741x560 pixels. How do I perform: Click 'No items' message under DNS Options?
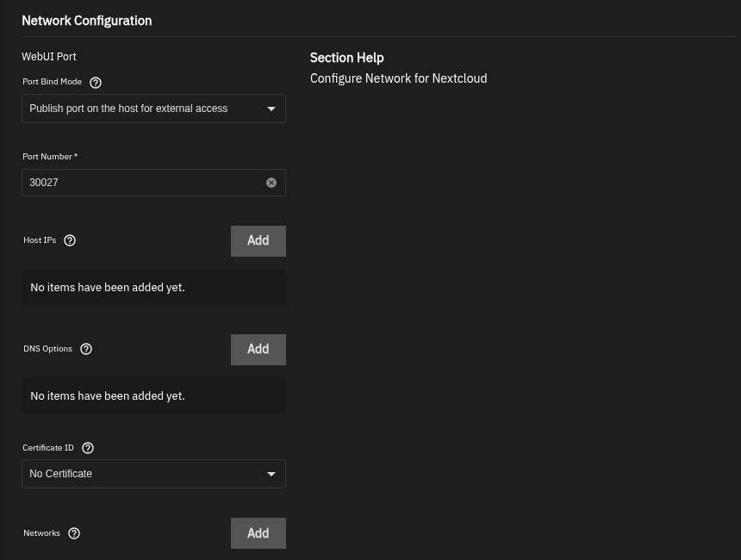click(x=108, y=396)
